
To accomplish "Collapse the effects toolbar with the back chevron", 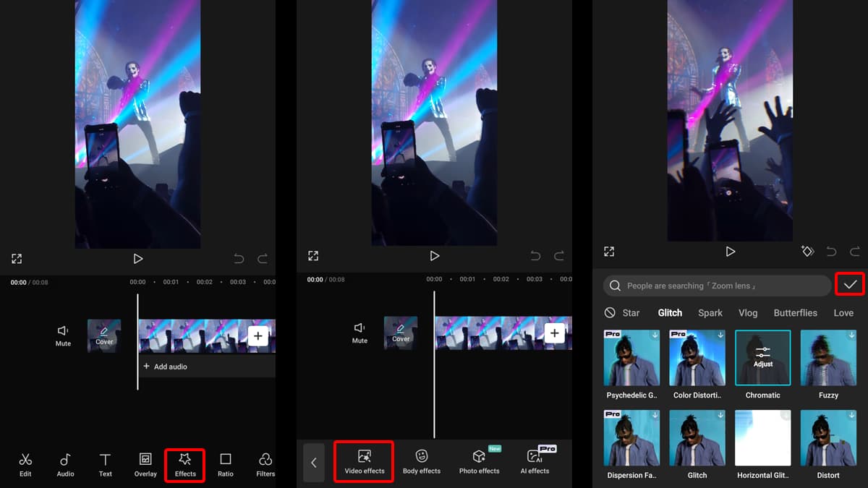I will click(313, 463).
